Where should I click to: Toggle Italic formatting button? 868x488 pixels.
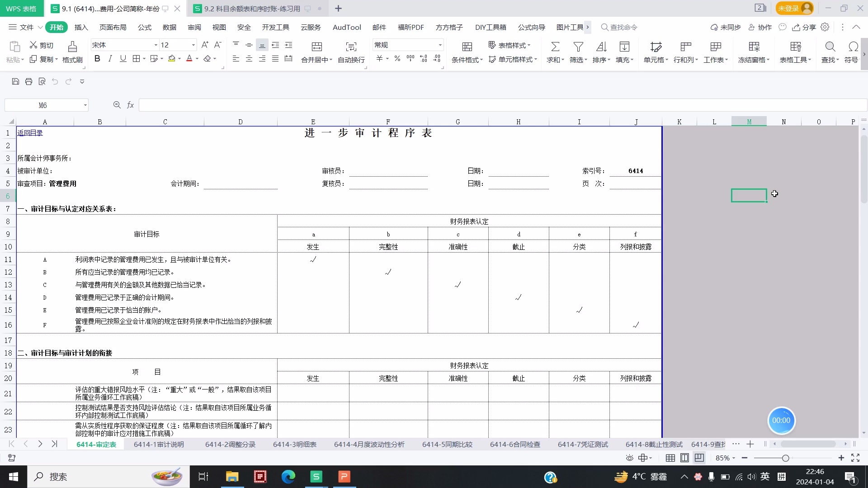click(x=110, y=58)
